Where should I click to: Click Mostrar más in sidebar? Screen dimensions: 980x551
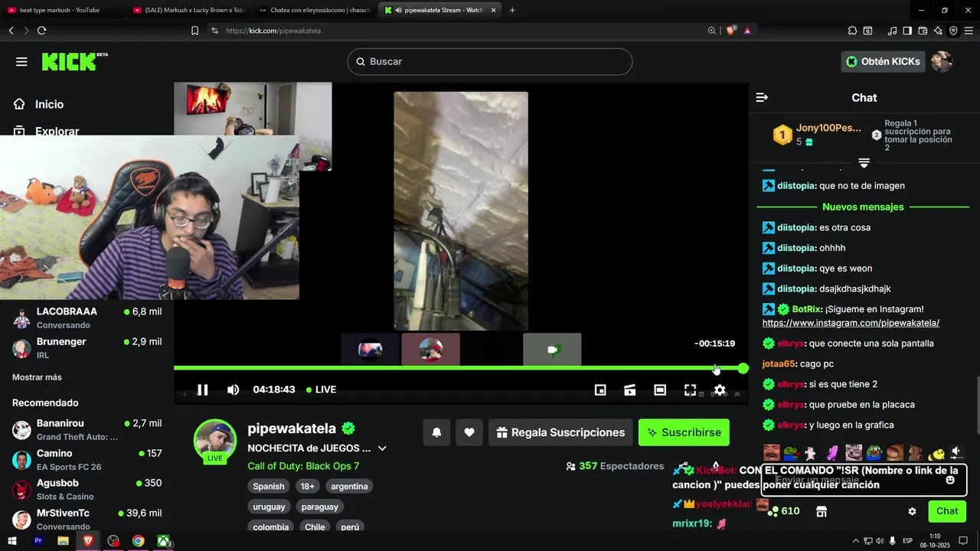pos(37,377)
